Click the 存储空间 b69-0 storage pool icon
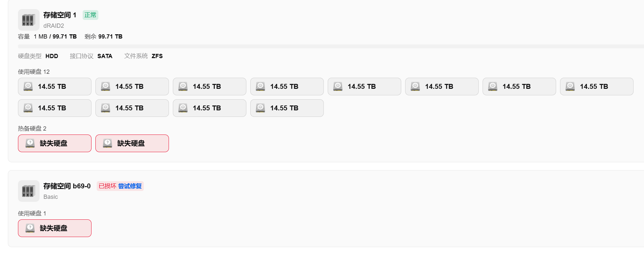Viewport: 644px width, 254px height. pos(28,191)
